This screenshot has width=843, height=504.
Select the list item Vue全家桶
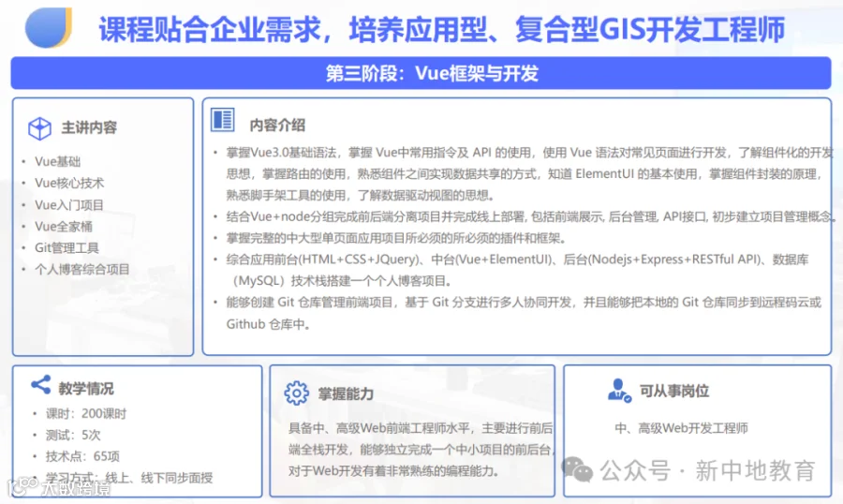coord(64,227)
